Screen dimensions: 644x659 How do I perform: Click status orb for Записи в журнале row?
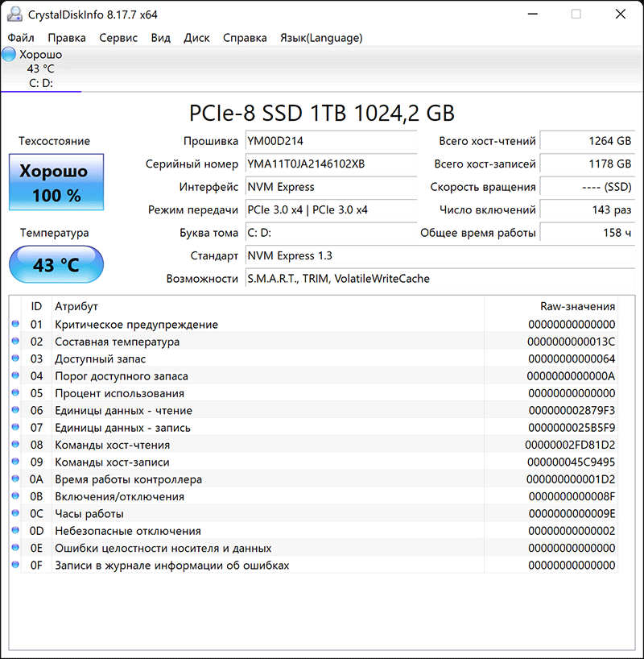coord(15,565)
